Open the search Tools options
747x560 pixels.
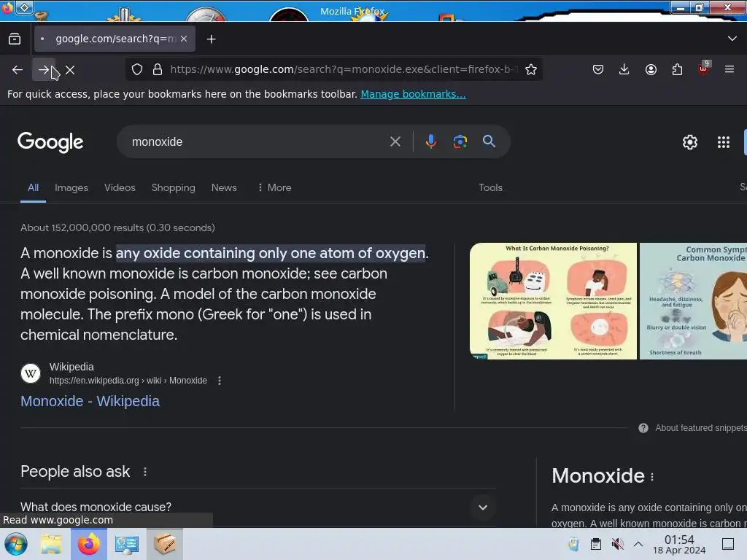click(491, 187)
